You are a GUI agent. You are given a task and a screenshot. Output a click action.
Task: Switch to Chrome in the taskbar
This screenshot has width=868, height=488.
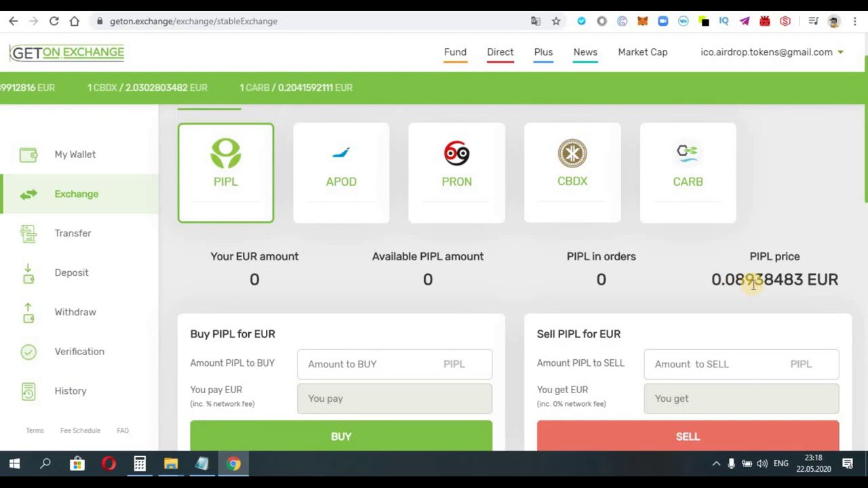[x=233, y=464]
